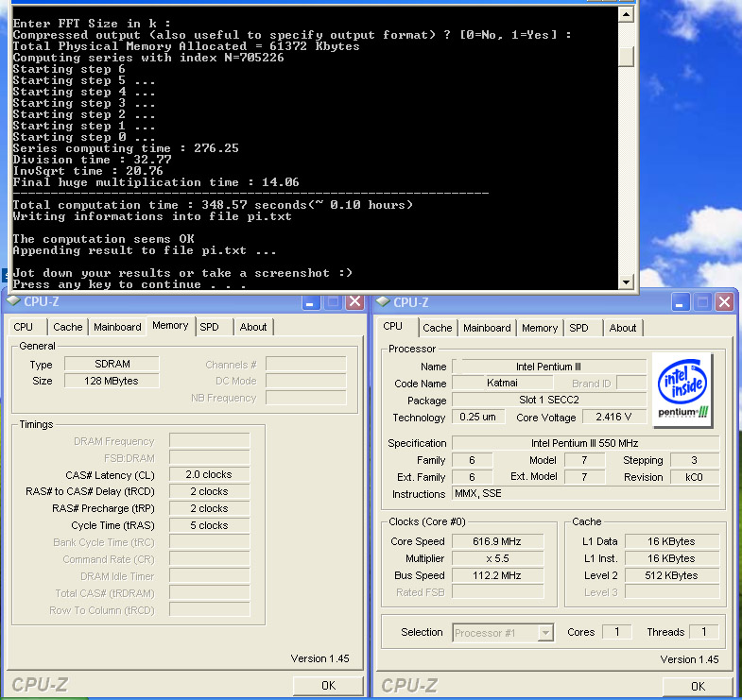The image size is (742, 700).
Task: Click the Threads count field
Action: 704,632
